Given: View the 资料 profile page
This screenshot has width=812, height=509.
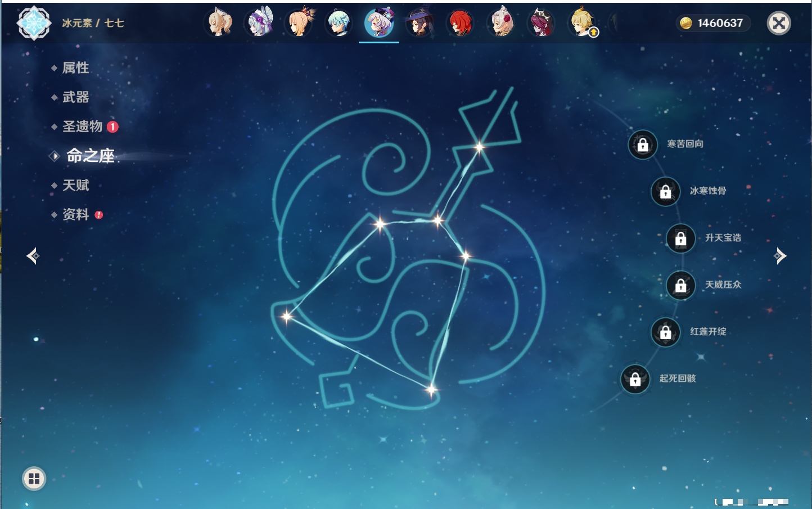Looking at the screenshot, I should (x=75, y=214).
